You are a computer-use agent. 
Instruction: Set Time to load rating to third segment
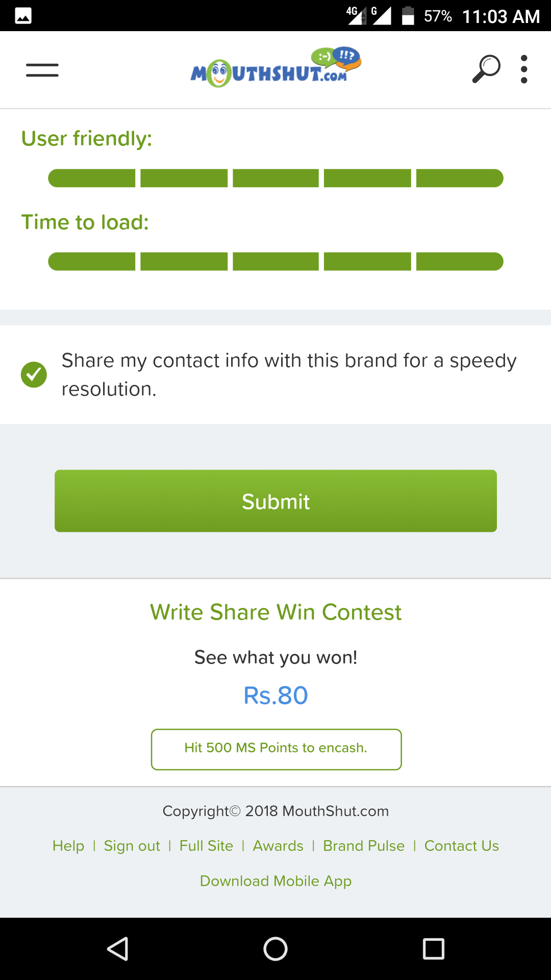pos(275,261)
